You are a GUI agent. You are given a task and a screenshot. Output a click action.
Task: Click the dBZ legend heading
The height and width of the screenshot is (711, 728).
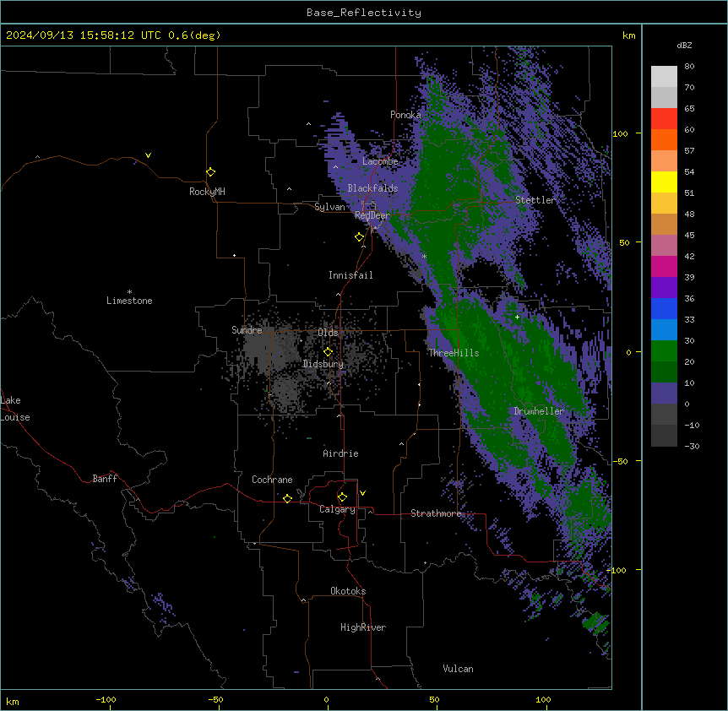click(x=684, y=45)
